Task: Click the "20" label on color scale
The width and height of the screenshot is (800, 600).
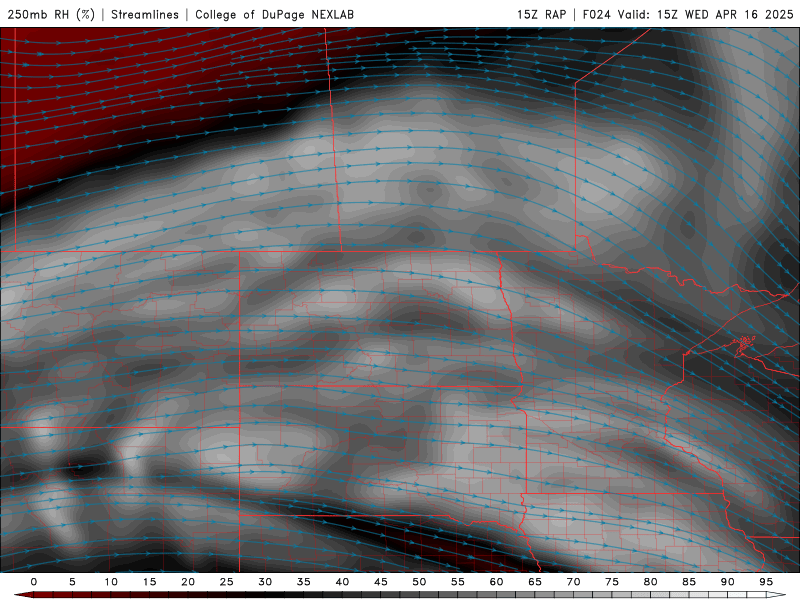Action: coord(188,582)
